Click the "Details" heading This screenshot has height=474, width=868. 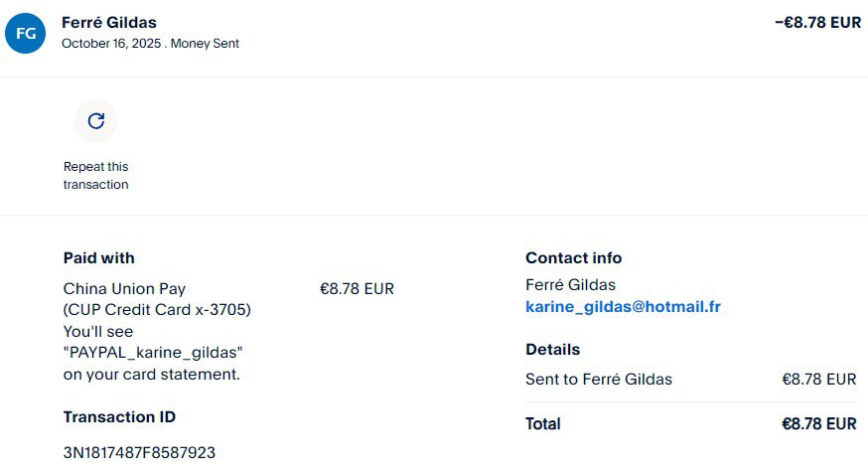(x=552, y=350)
